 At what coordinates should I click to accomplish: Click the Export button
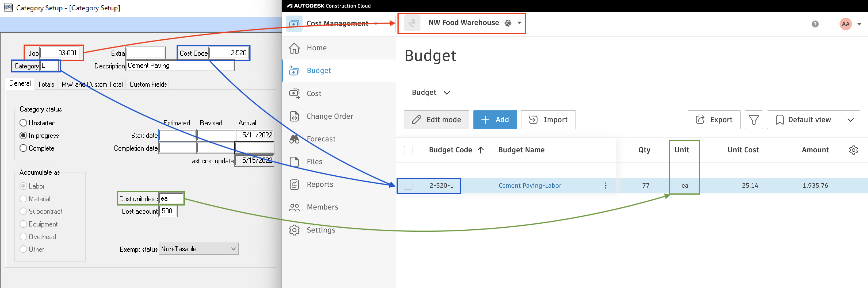coord(714,120)
